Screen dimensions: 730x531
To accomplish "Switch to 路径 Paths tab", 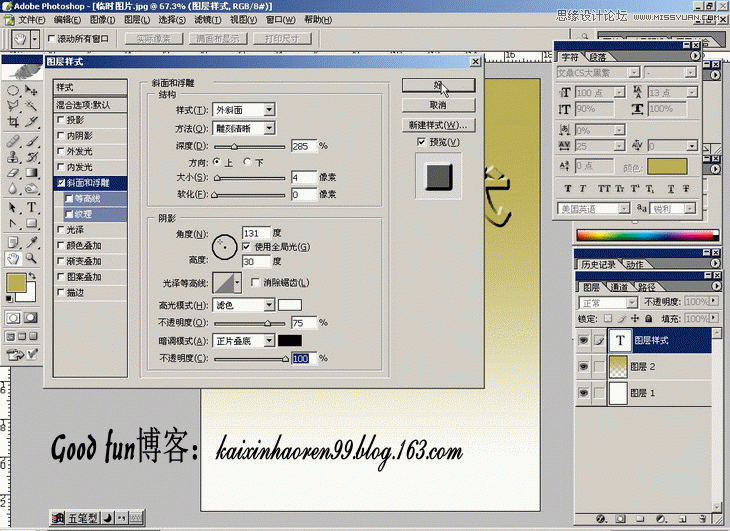I will [x=646, y=287].
